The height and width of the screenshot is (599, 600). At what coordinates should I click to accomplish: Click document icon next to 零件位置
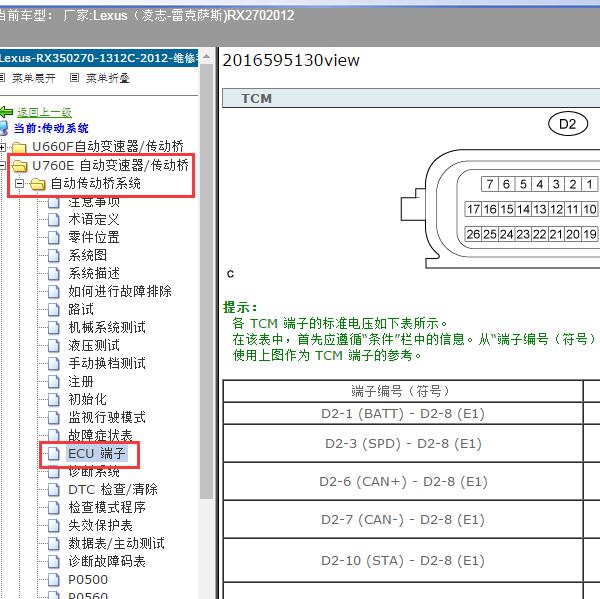(x=54, y=238)
